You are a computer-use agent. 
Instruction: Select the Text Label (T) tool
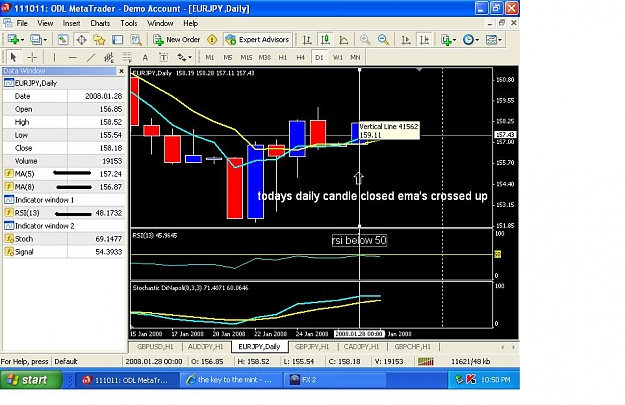tap(163, 57)
